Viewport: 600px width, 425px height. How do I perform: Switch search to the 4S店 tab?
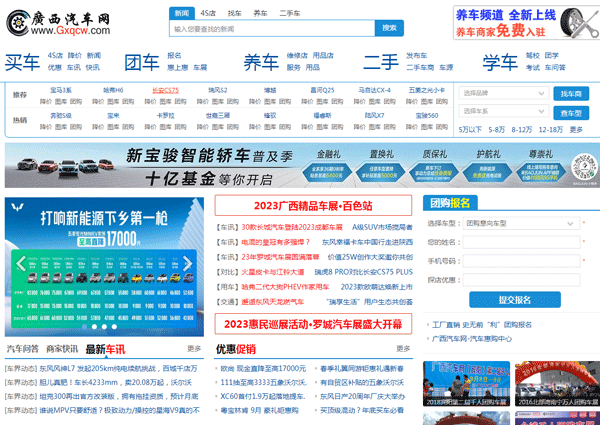pyautogui.click(x=208, y=13)
